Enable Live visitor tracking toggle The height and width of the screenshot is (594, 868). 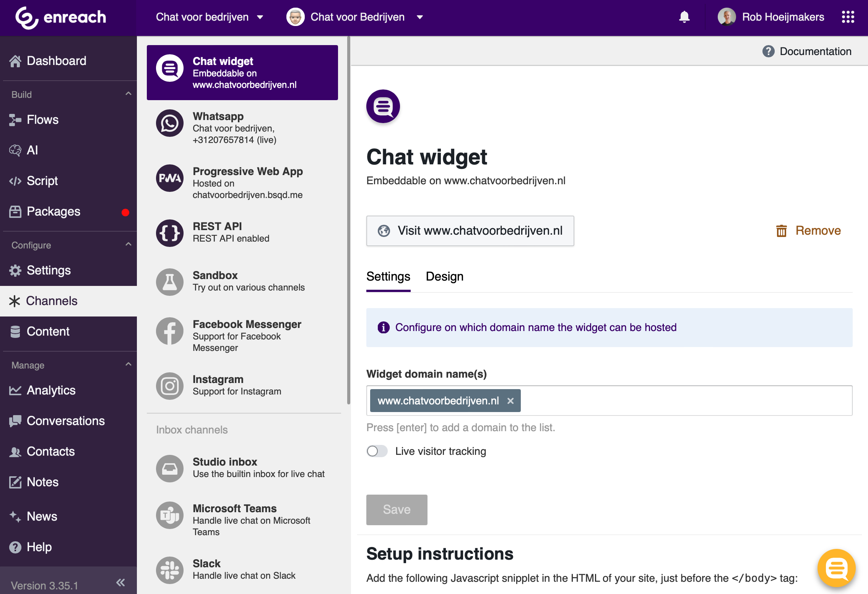[377, 451]
